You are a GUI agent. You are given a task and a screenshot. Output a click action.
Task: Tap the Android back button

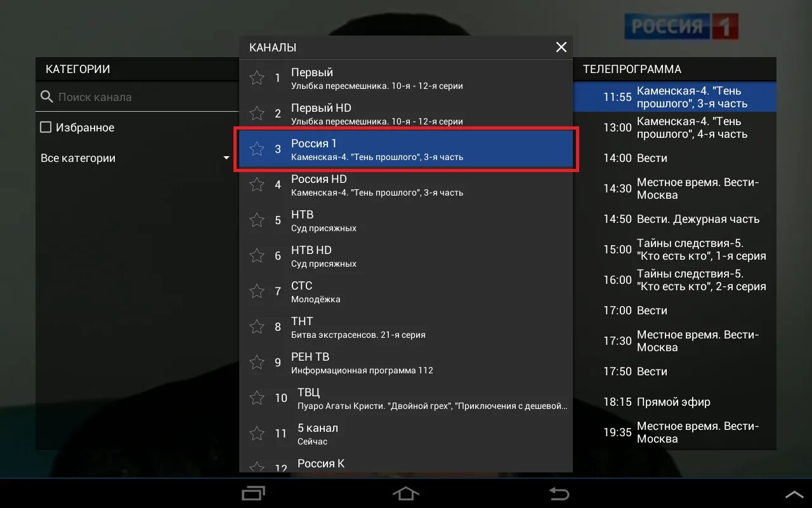[x=559, y=493]
